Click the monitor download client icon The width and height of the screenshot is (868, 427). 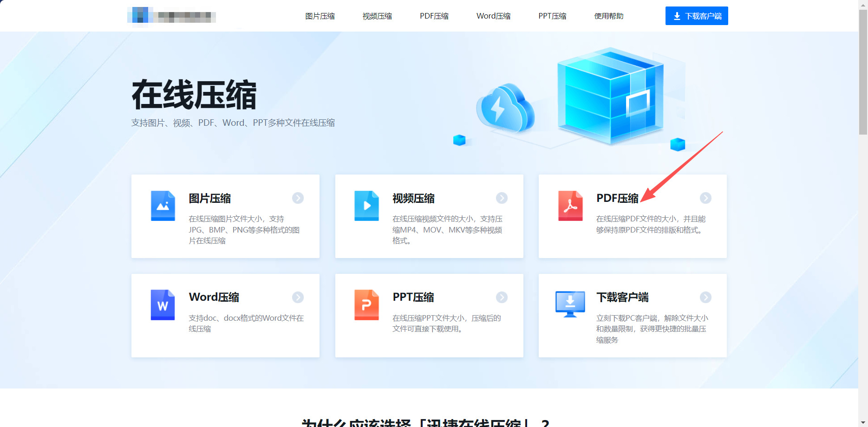pos(570,304)
